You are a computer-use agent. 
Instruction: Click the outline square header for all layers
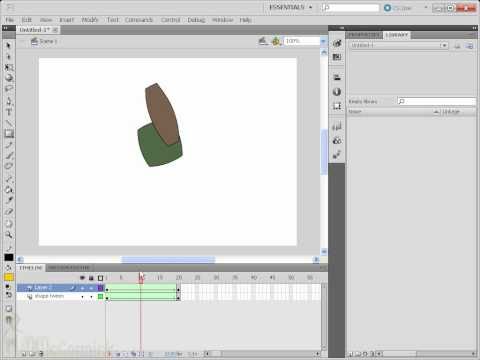click(x=100, y=278)
